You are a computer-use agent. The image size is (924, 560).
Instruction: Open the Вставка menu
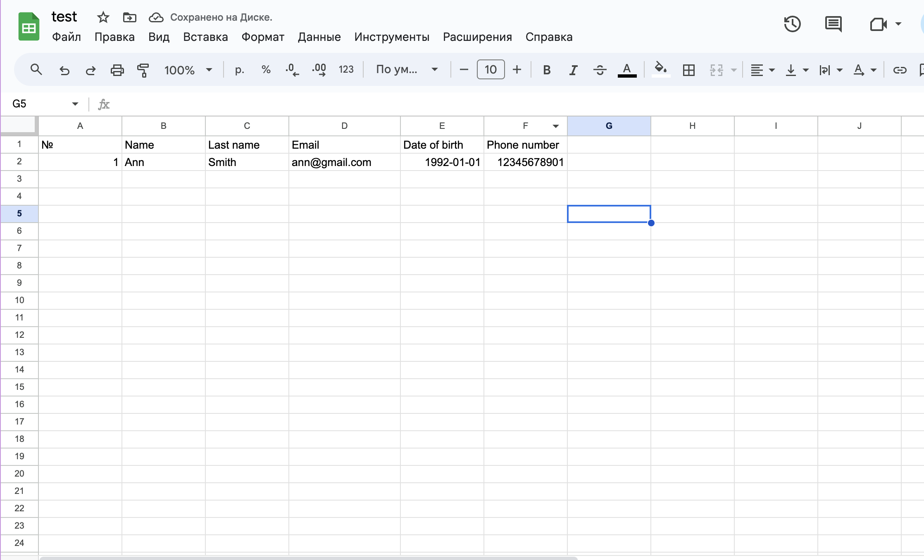point(205,37)
